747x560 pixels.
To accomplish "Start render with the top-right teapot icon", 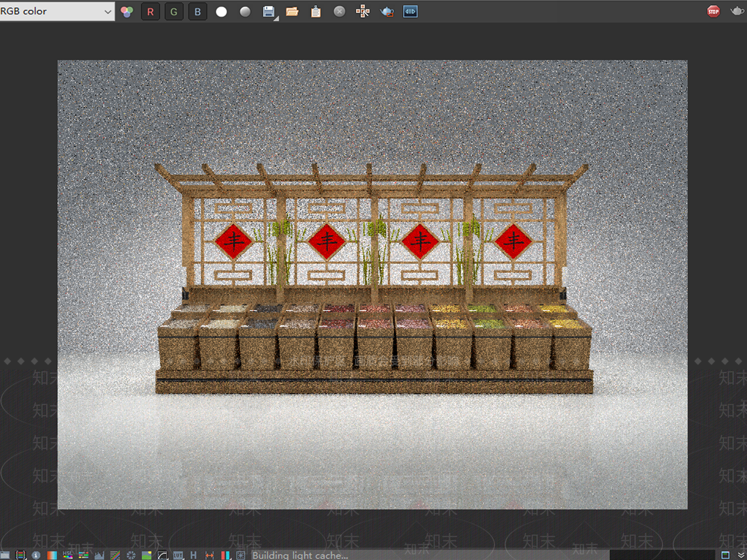I will click(737, 11).
